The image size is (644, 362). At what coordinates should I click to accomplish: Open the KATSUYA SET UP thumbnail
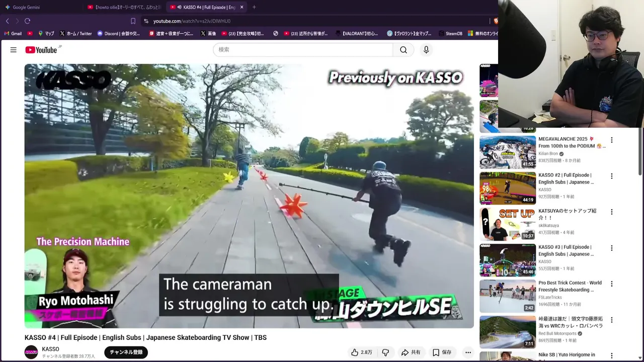click(508, 224)
